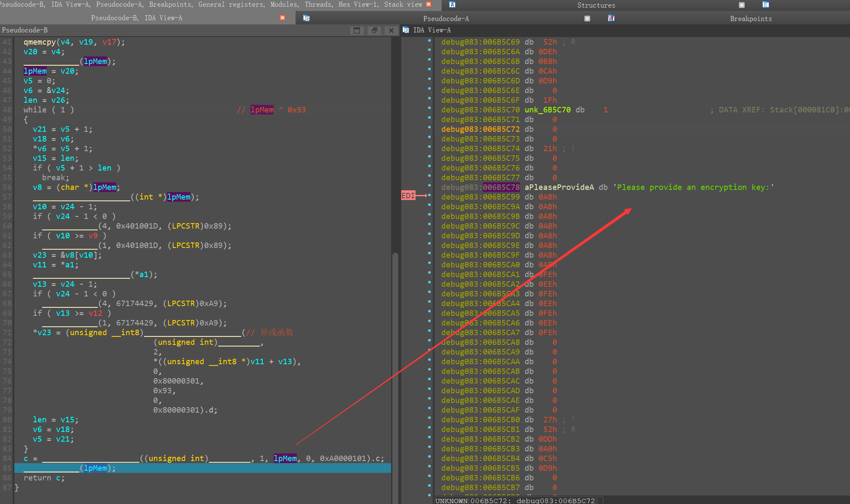The width and height of the screenshot is (850, 504).
Task: Maximize the Pseudocode-B panel
Action: 357,30
